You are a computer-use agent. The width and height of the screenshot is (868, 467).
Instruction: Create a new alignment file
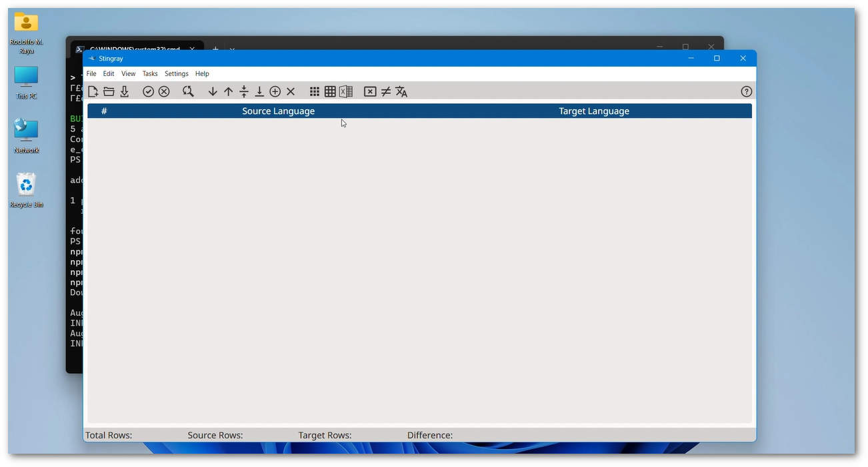click(93, 92)
